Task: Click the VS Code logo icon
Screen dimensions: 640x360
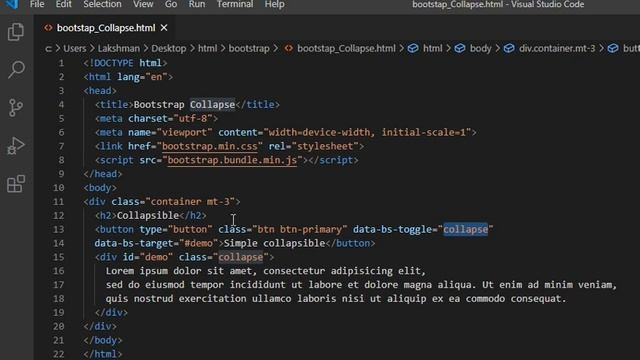Action: (x=11, y=4)
